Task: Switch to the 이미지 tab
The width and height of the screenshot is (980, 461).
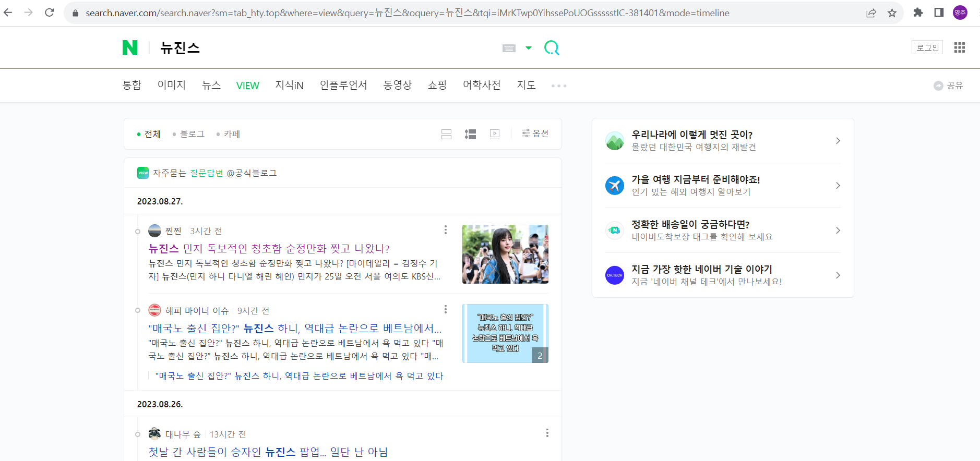Action: tap(172, 85)
